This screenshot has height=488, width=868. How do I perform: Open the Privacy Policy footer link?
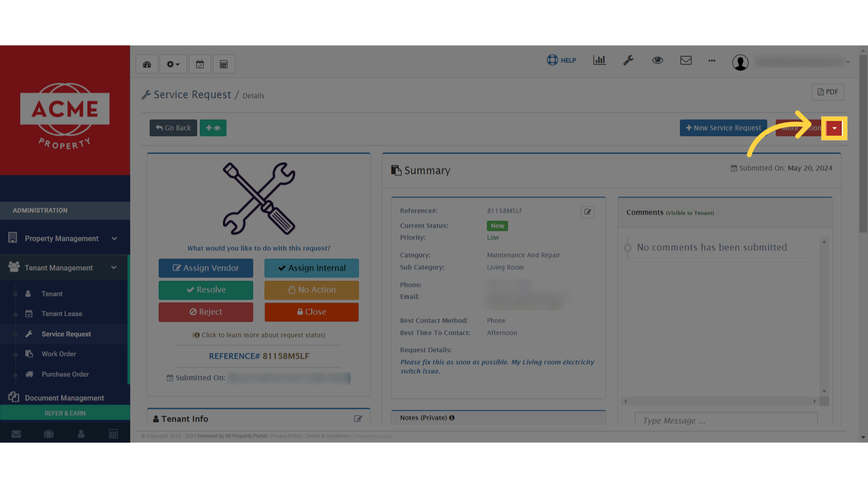(286, 436)
